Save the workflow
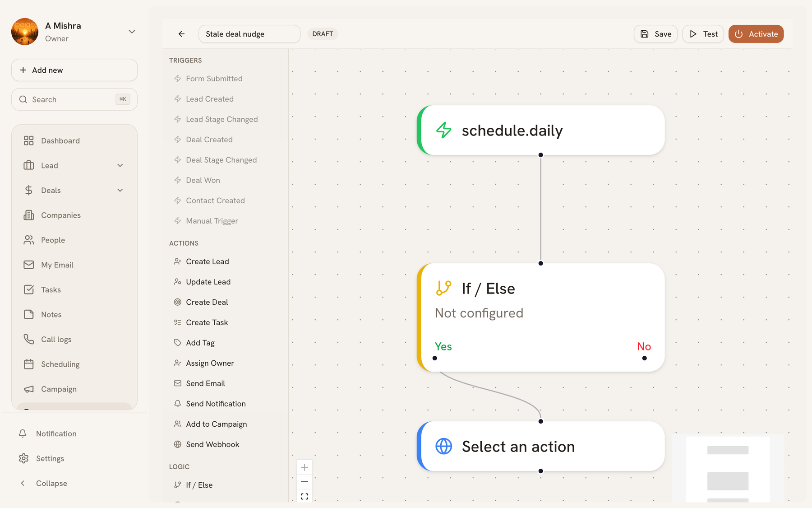The image size is (812, 508). (655, 34)
